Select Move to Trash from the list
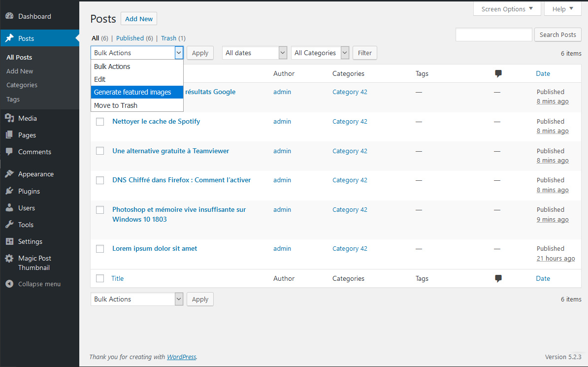Viewport: 588px width, 367px height. tap(137, 105)
